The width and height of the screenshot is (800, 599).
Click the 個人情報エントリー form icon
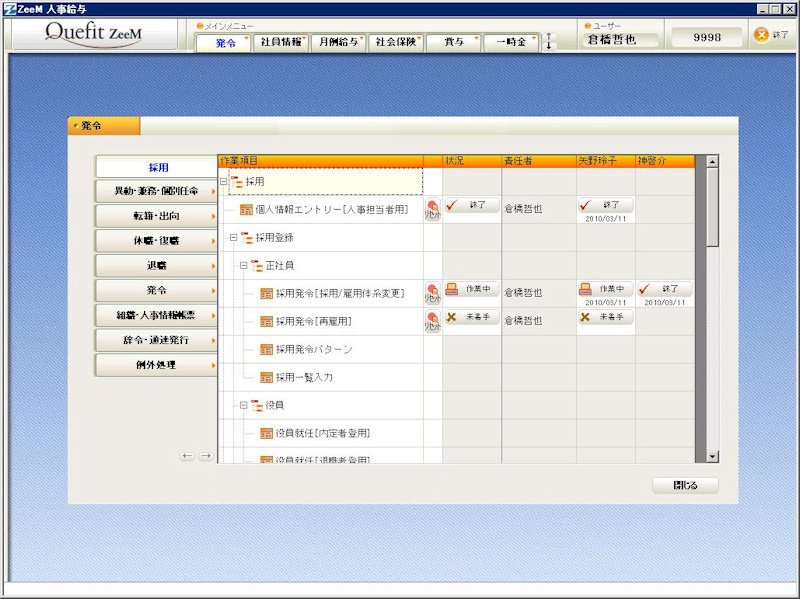246,210
